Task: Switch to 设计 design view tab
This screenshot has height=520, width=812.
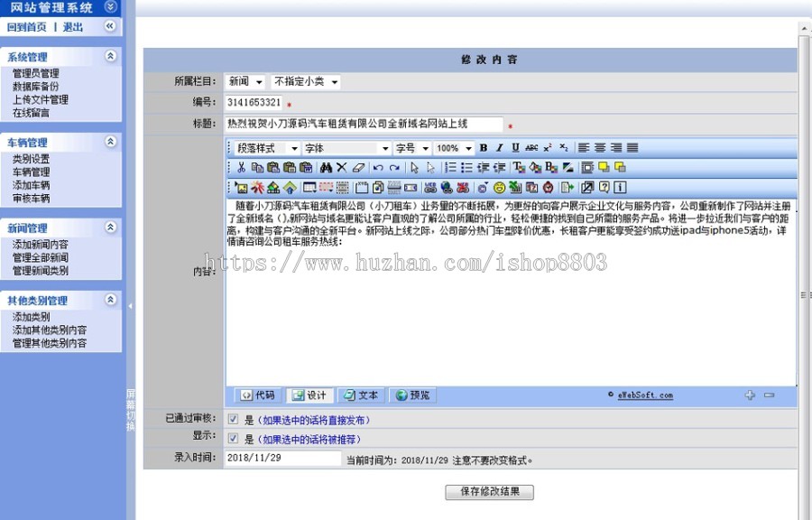Action: pyautogui.click(x=309, y=395)
